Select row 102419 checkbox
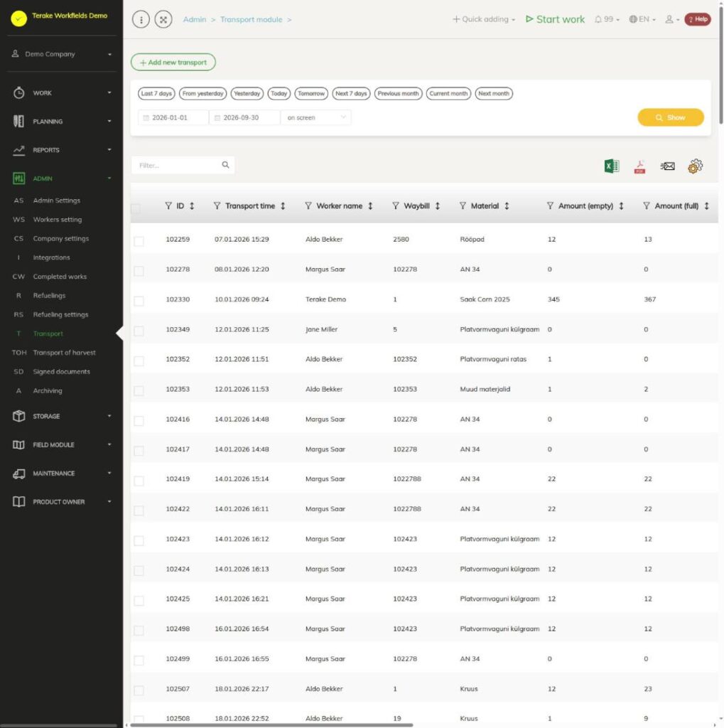Viewport: 724px width, 728px height. (x=139, y=481)
